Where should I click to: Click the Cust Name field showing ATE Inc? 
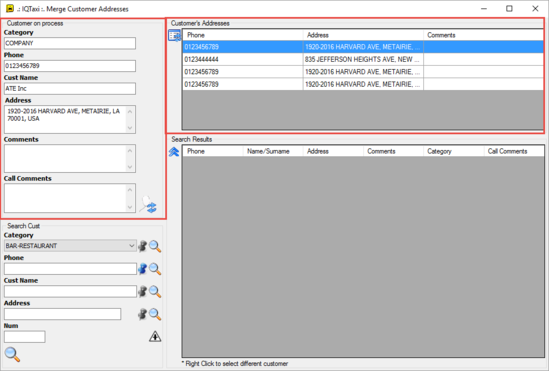point(70,89)
